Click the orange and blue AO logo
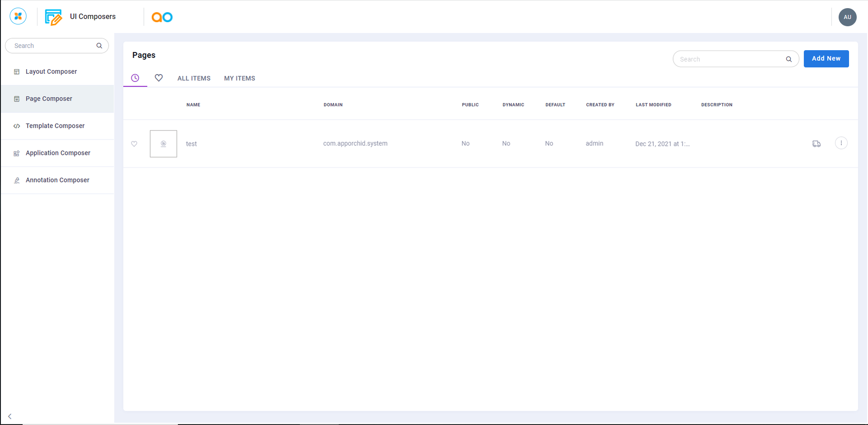This screenshot has width=868, height=425. [162, 17]
